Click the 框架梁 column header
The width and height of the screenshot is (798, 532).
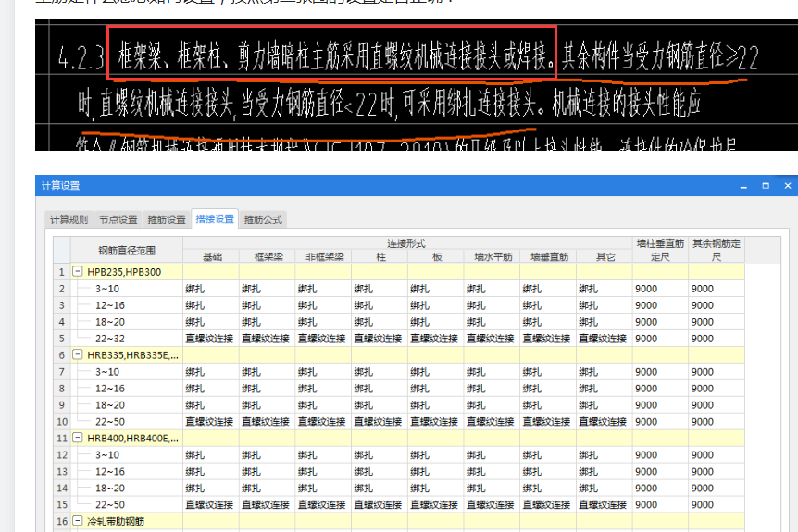coord(268,257)
